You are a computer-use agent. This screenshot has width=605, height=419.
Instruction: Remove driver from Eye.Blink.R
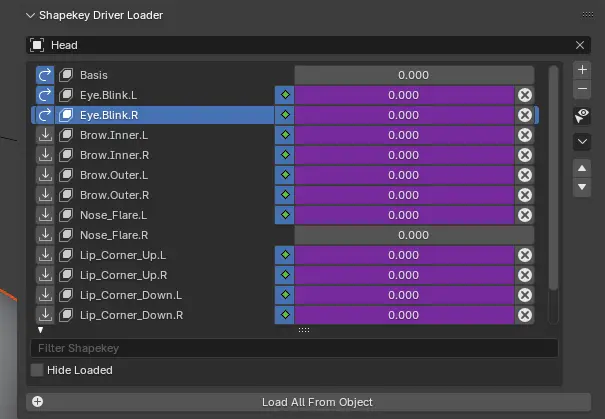[x=525, y=115]
